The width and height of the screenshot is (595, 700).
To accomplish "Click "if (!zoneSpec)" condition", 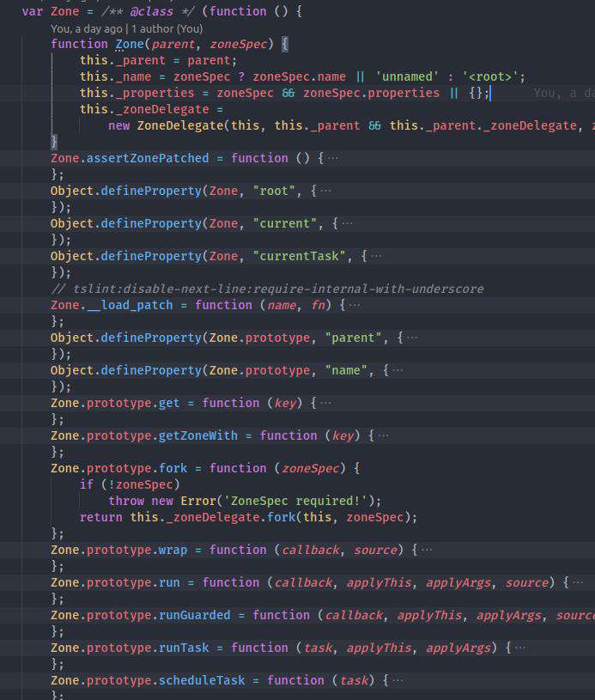I will point(130,484).
